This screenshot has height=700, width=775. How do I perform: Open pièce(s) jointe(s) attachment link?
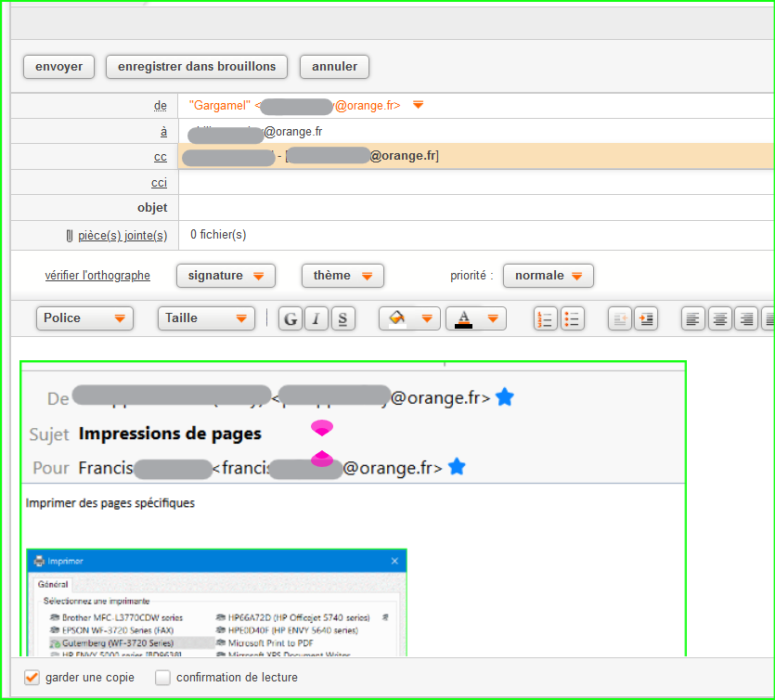(123, 235)
